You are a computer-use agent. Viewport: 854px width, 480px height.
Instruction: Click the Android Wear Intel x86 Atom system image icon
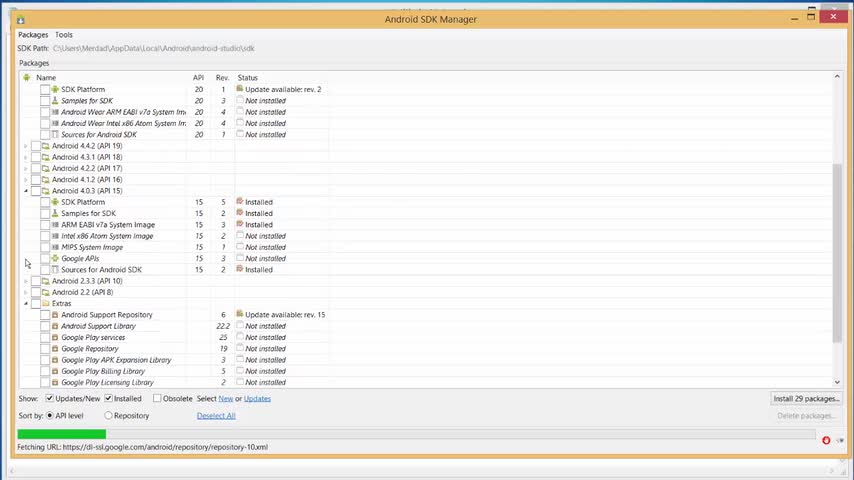pos(55,123)
